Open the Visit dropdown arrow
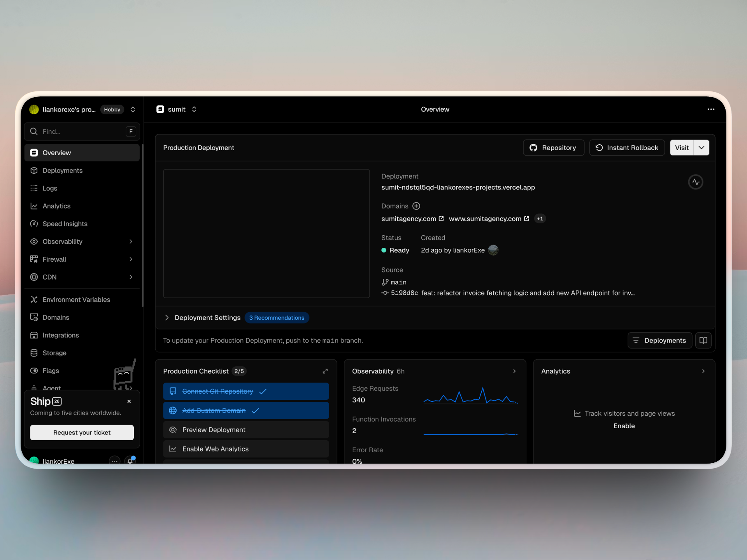747x560 pixels. (x=701, y=148)
